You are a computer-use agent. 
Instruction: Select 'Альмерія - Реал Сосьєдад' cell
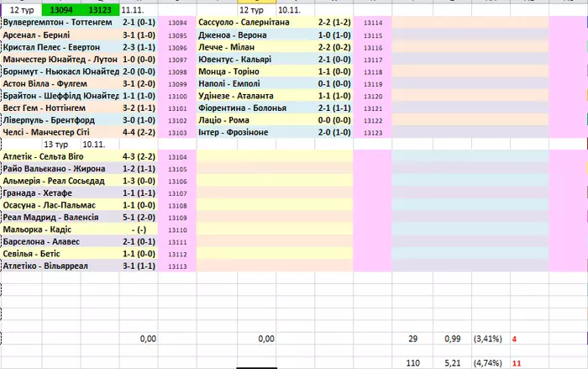(60, 181)
